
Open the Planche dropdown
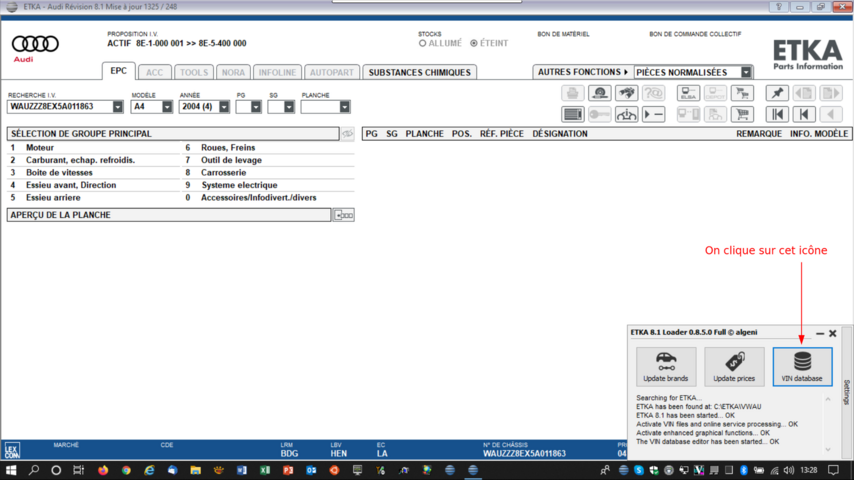[344, 107]
